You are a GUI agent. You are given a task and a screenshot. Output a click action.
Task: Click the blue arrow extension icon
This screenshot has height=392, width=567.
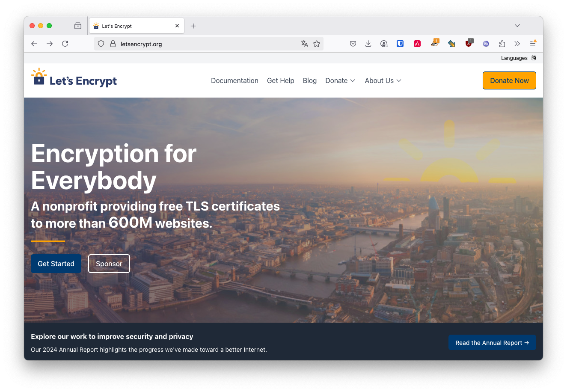coord(451,44)
